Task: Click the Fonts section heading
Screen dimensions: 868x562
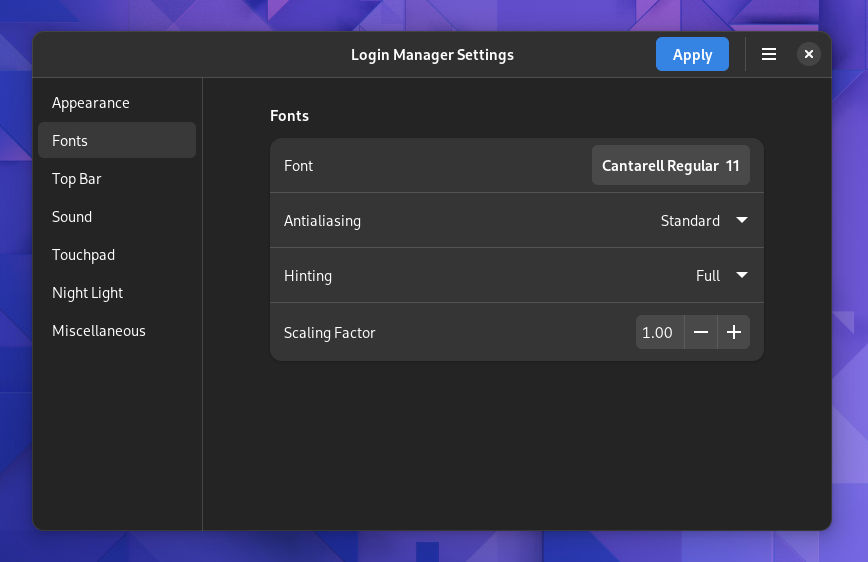Action: (289, 116)
